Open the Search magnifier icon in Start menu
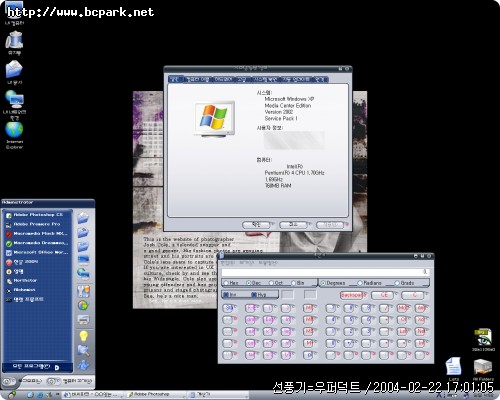The height and width of the screenshot is (400, 500). point(83,350)
